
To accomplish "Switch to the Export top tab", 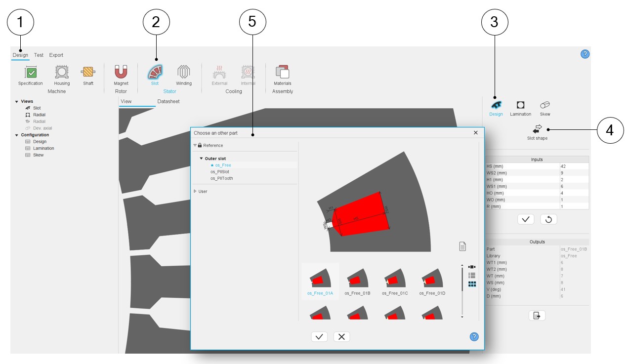I will click(56, 55).
